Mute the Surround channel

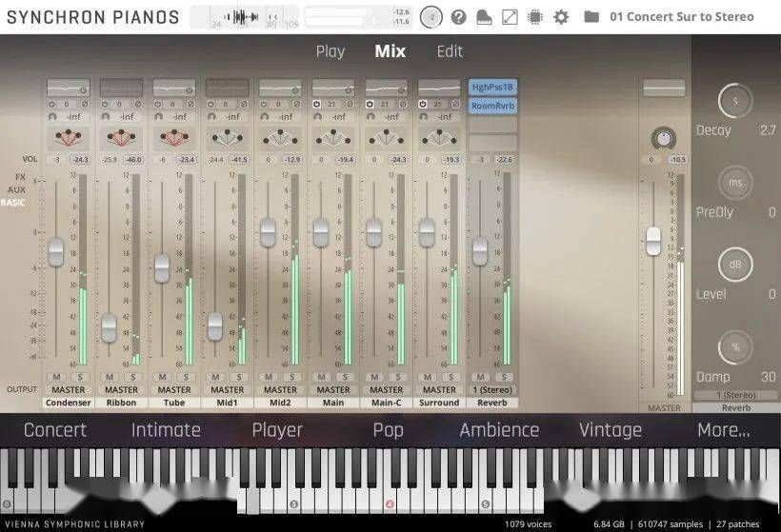(x=428, y=377)
